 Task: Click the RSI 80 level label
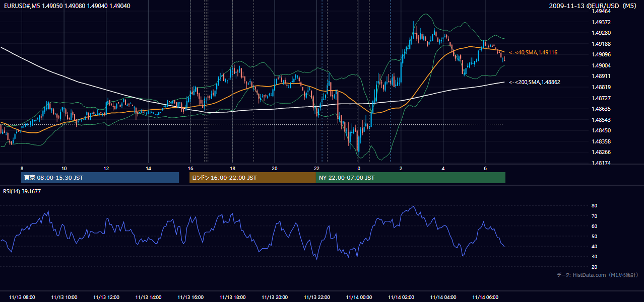tap(594, 206)
